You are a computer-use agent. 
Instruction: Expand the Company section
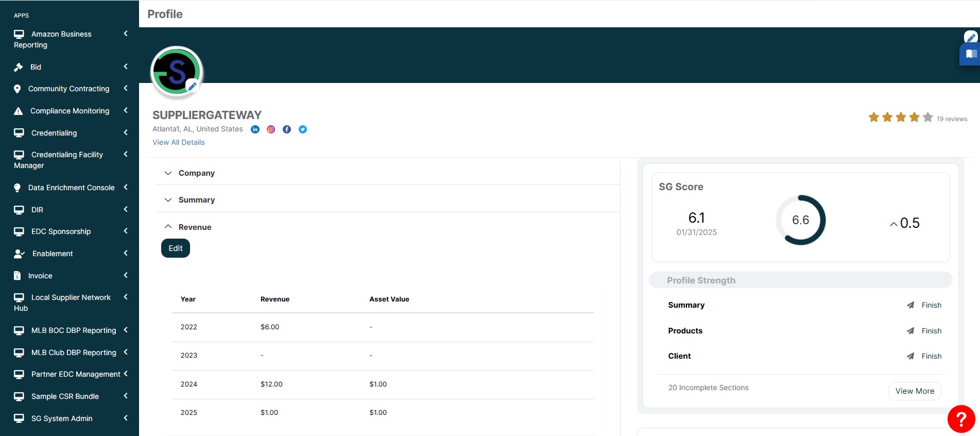(196, 173)
